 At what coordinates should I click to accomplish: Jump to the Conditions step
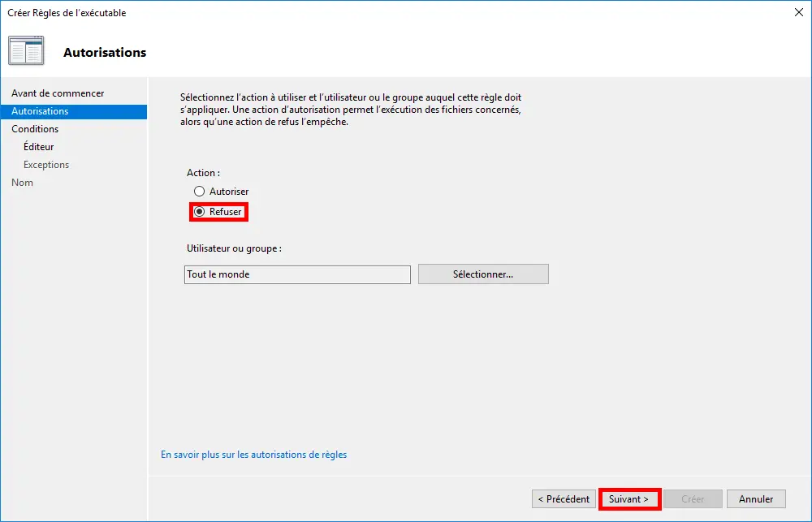(35, 129)
